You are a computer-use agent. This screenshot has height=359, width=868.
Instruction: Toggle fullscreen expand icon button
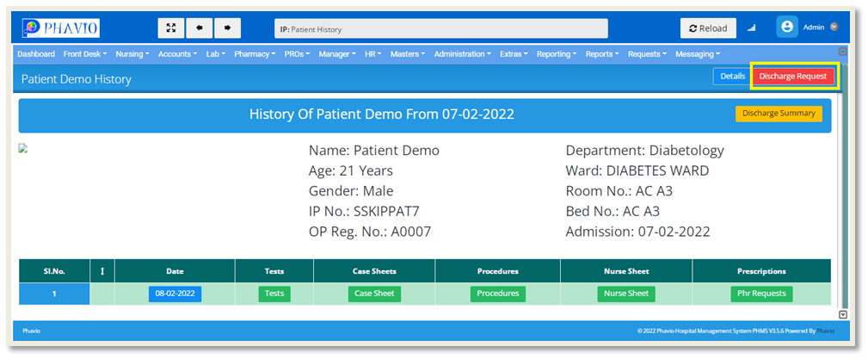171,28
